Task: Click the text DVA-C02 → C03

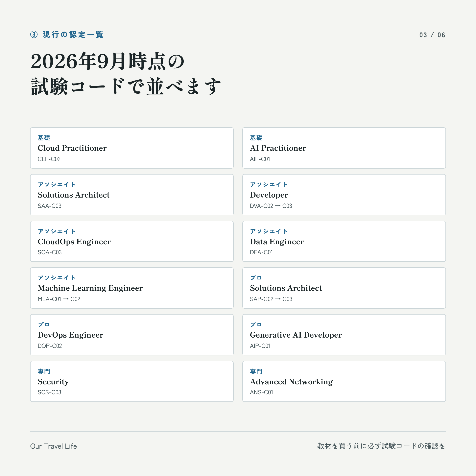Action: click(x=271, y=206)
